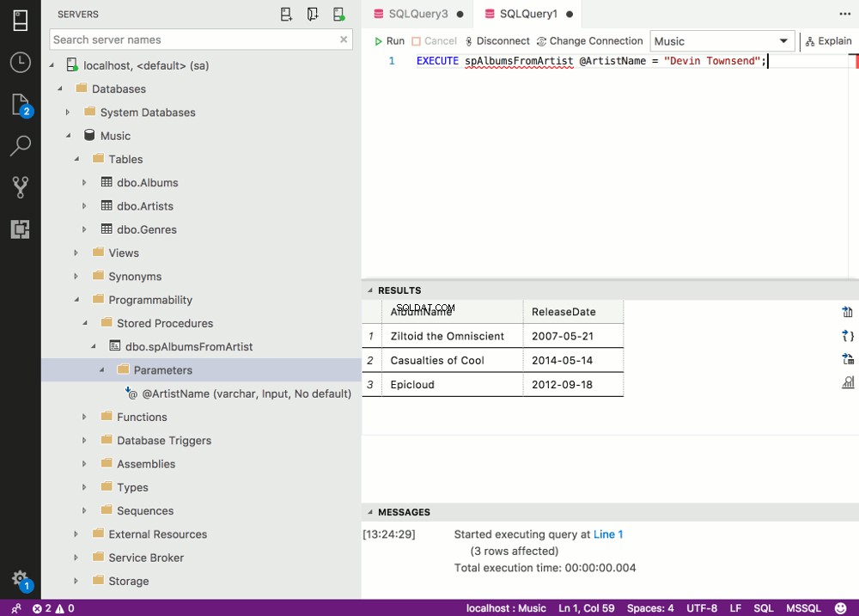Click the Explain button
This screenshot has width=859, height=616.
coord(828,41)
